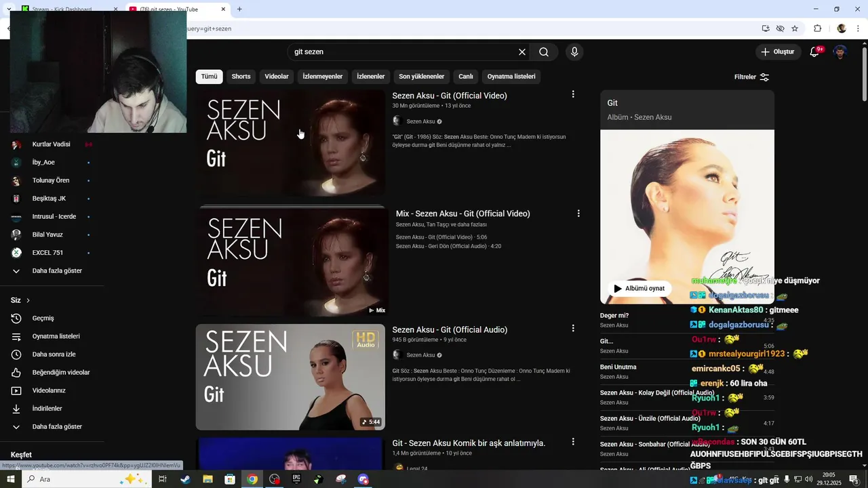Open options for Sezen Aksu - Git (Official Video)

(x=573, y=94)
